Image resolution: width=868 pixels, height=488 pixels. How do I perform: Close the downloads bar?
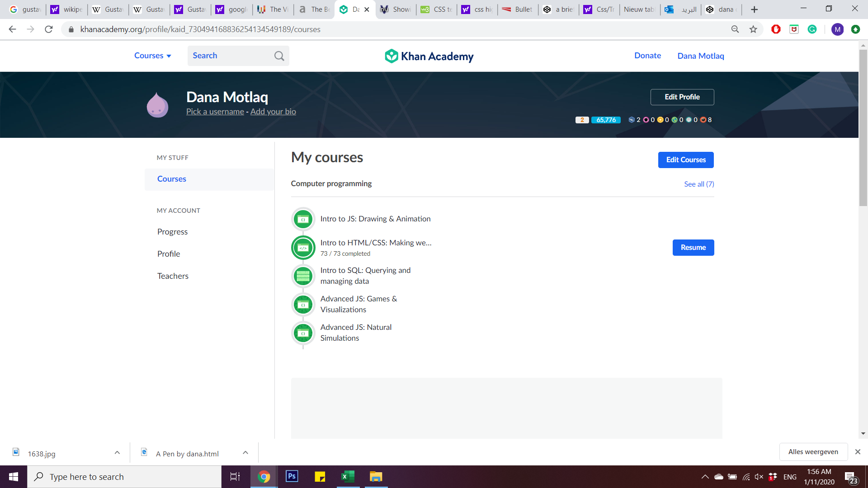pyautogui.click(x=858, y=452)
